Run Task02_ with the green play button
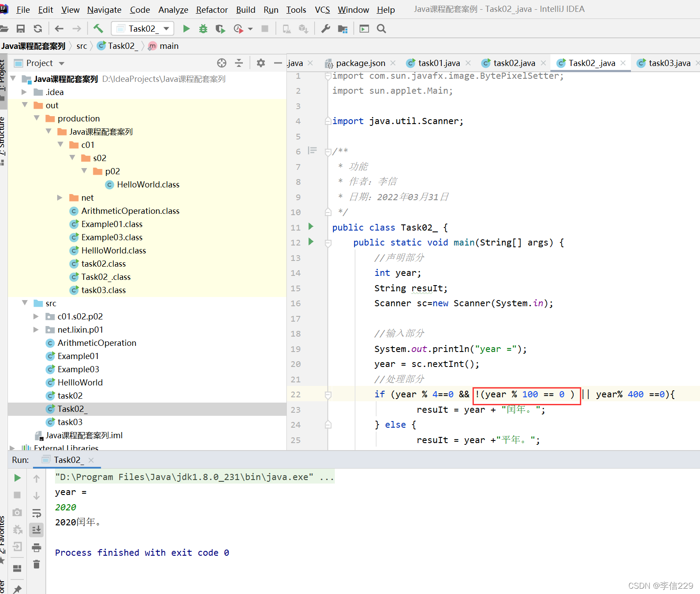 point(186,29)
